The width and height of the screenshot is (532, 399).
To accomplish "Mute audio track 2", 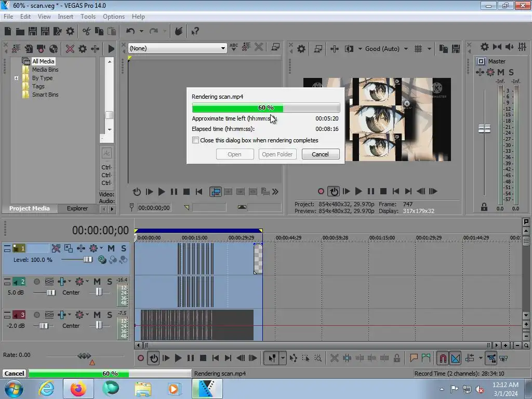I will [x=97, y=282].
